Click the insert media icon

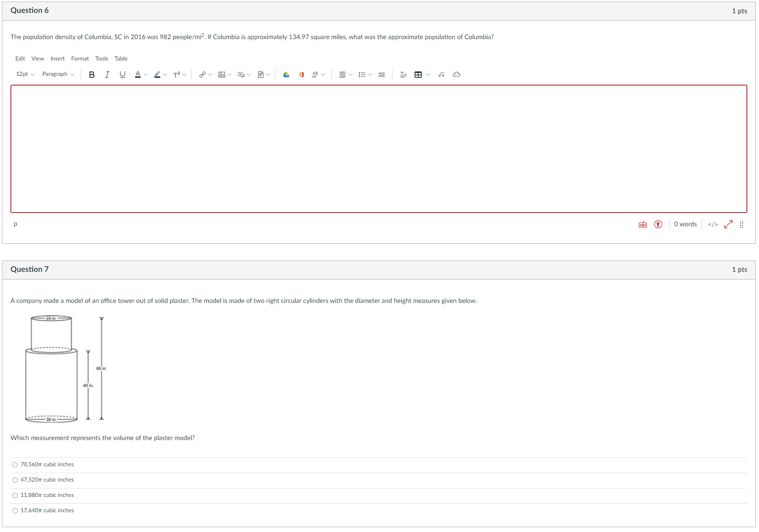click(x=241, y=75)
